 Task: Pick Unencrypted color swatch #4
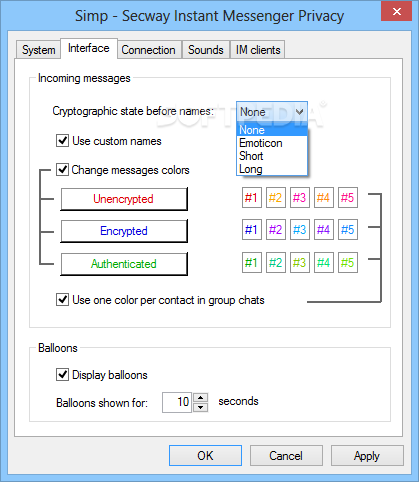(324, 198)
